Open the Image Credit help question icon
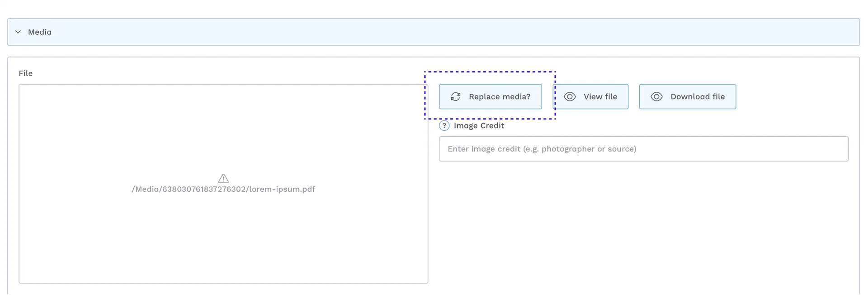Viewport: 868px width, 295px height. coord(444,126)
